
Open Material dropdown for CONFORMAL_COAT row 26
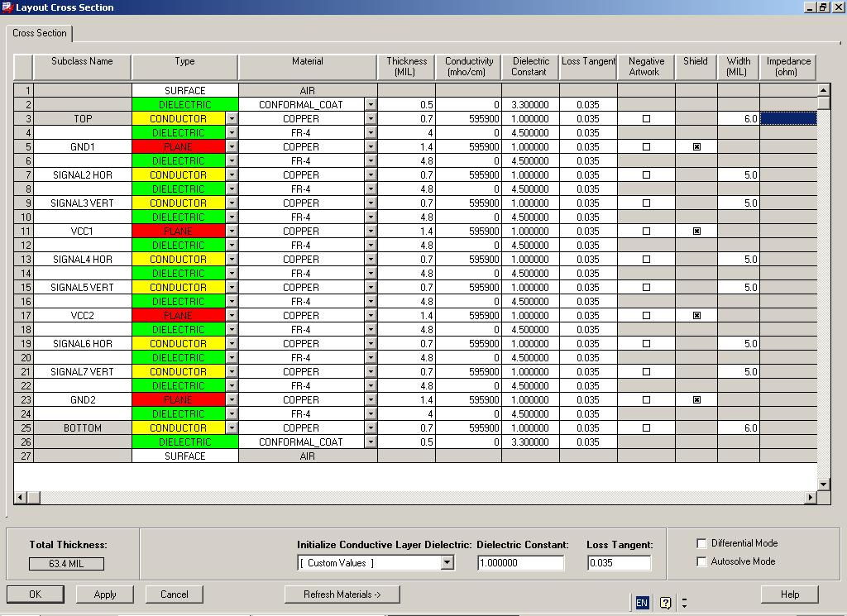(371, 442)
